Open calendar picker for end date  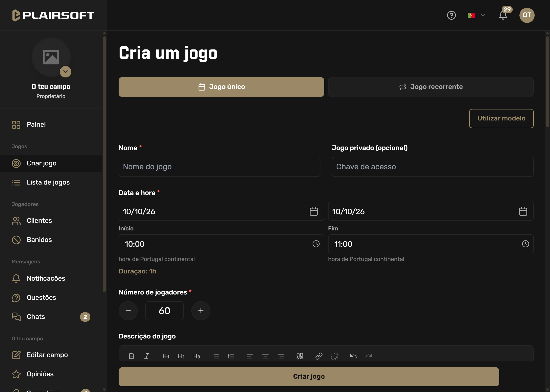pos(523,212)
